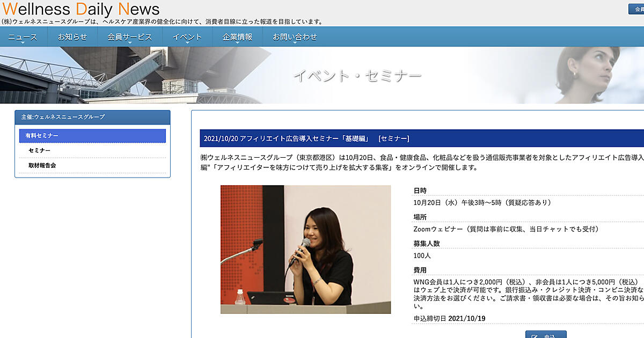The width and height of the screenshot is (644, 338).
Task: Click the company tagline below the logo
Action: coord(162,22)
